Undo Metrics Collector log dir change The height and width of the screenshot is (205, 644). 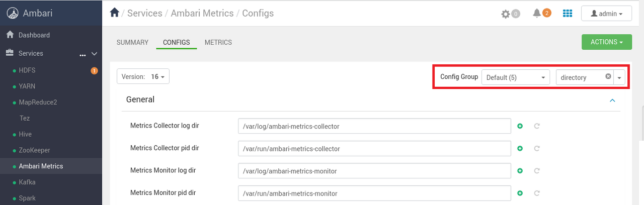click(537, 126)
